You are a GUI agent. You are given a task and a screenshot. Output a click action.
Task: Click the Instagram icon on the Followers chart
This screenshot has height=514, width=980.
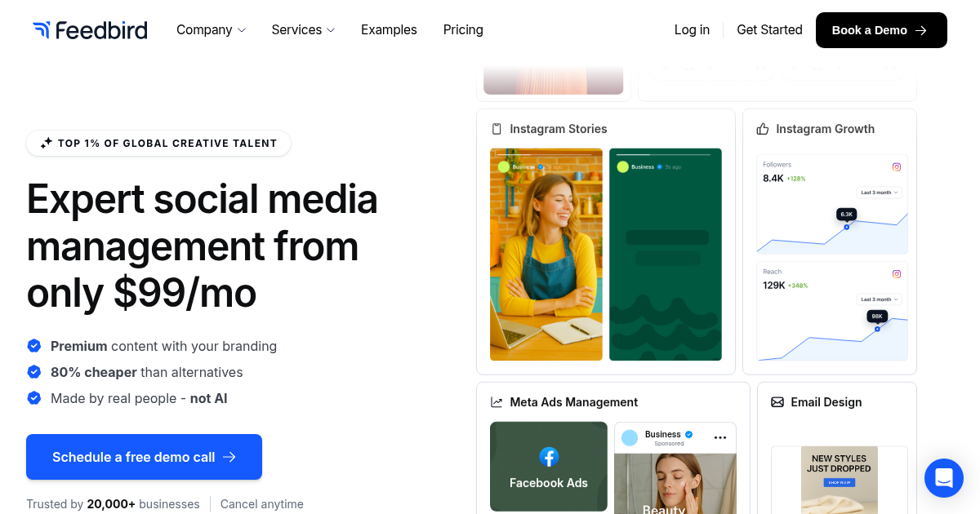(896, 166)
